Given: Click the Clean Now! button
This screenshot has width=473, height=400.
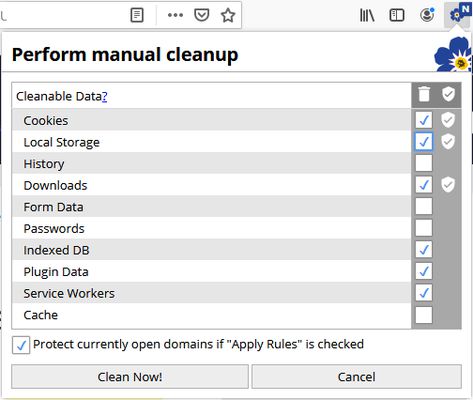Looking at the screenshot, I should [130, 377].
